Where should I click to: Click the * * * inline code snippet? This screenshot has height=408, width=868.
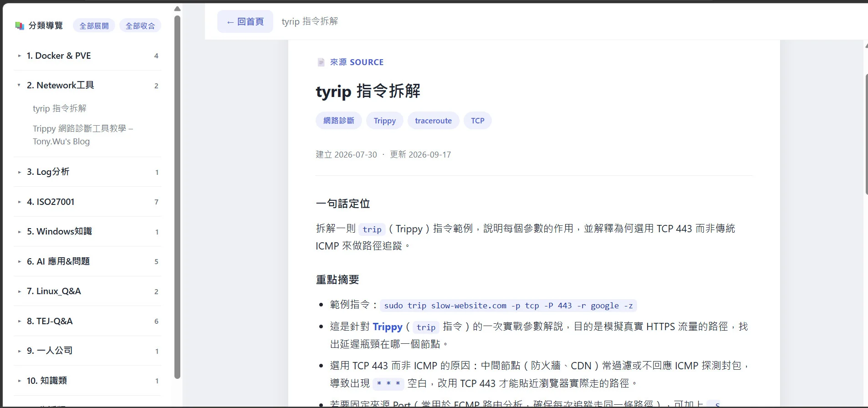click(388, 384)
